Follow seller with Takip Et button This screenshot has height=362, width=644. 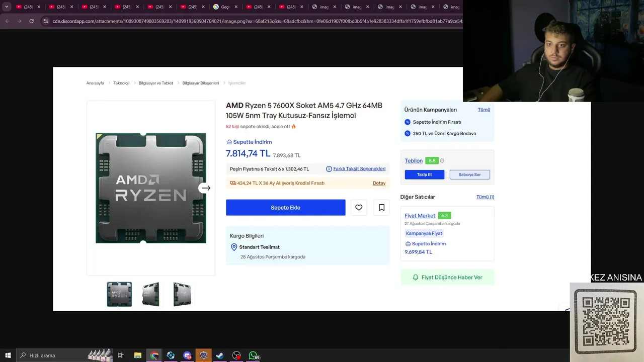tap(425, 174)
